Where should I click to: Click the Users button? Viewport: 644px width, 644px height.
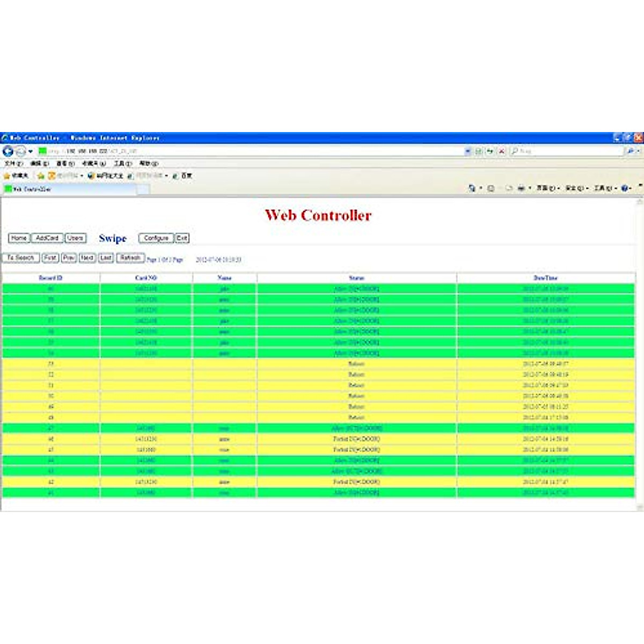tap(75, 238)
